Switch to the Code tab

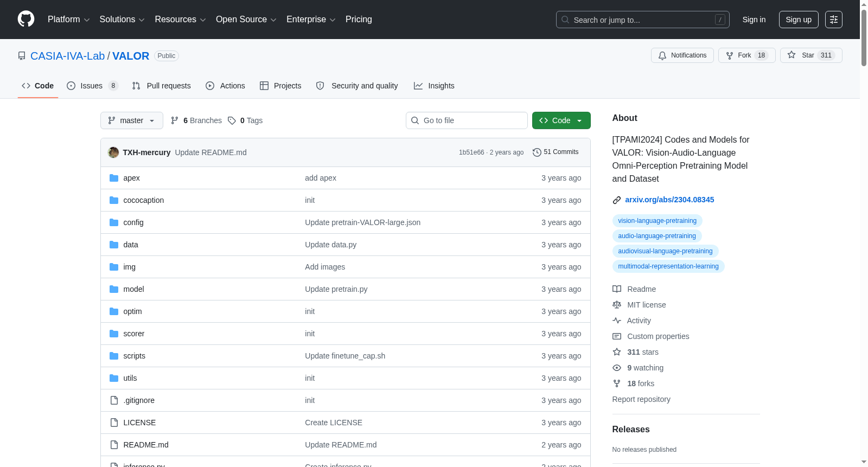pyautogui.click(x=38, y=86)
